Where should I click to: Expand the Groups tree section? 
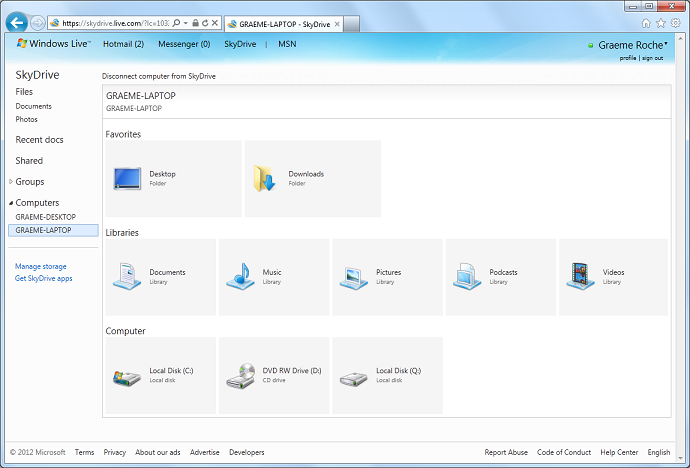click(11, 182)
